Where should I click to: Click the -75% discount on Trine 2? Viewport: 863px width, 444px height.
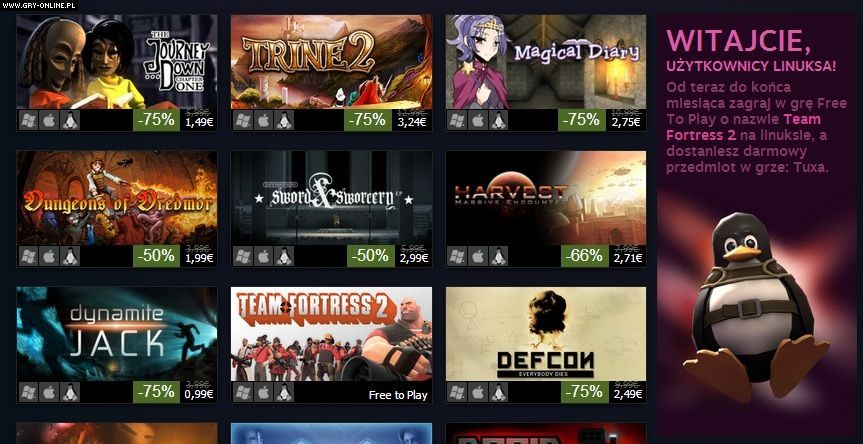[x=368, y=120]
